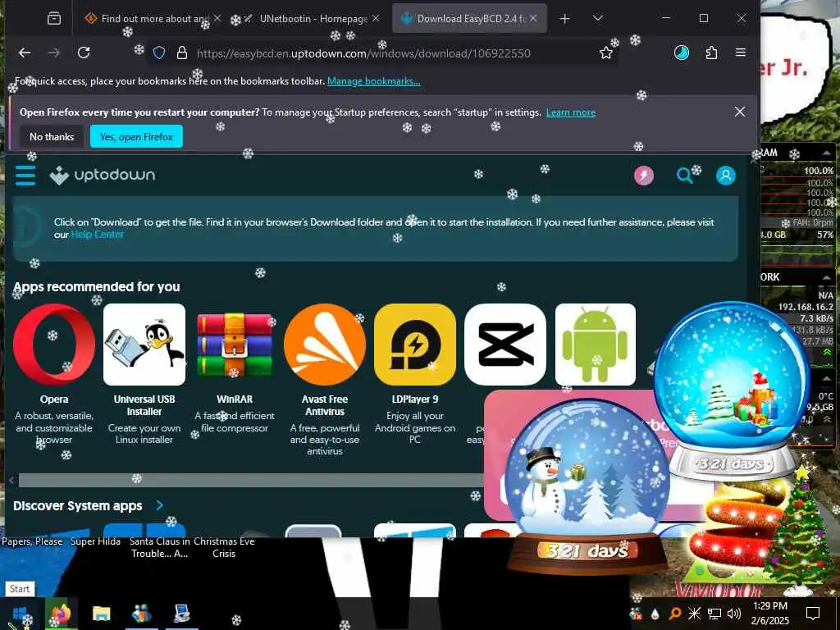Open the Universal USB Installer title link
840x630 pixels.
pos(144,405)
